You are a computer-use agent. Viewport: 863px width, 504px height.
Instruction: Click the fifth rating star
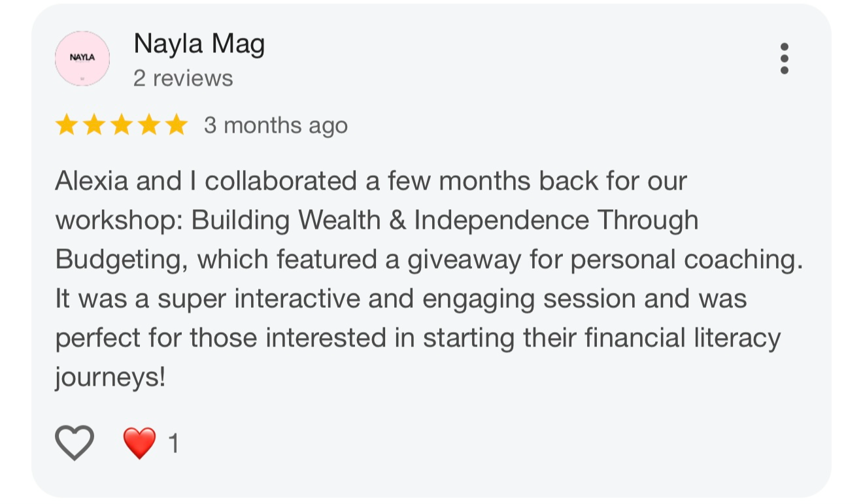(176, 125)
